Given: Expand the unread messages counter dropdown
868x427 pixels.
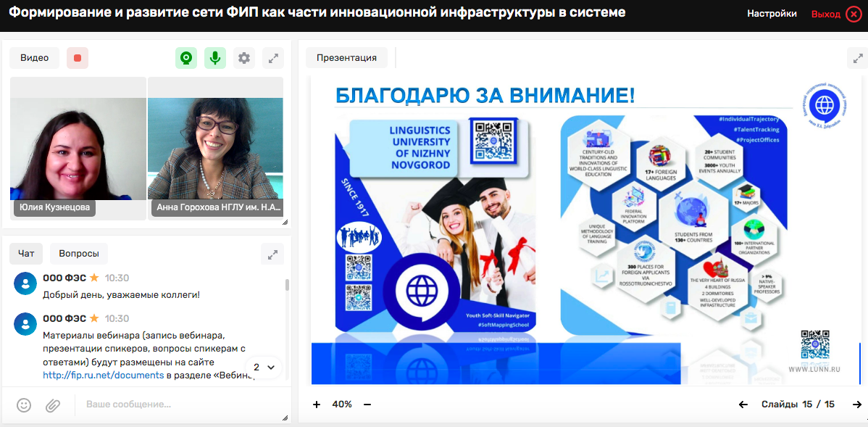Looking at the screenshot, I should point(264,367).
